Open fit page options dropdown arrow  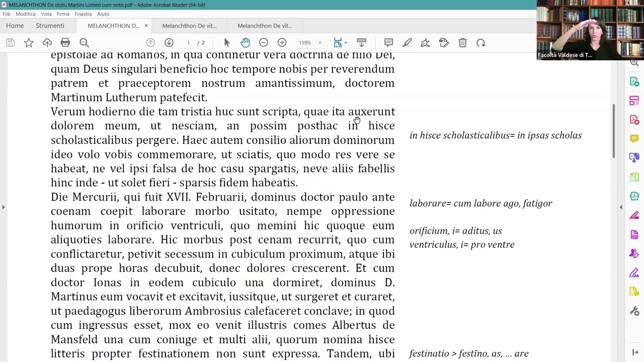click(x=346, y=43)
